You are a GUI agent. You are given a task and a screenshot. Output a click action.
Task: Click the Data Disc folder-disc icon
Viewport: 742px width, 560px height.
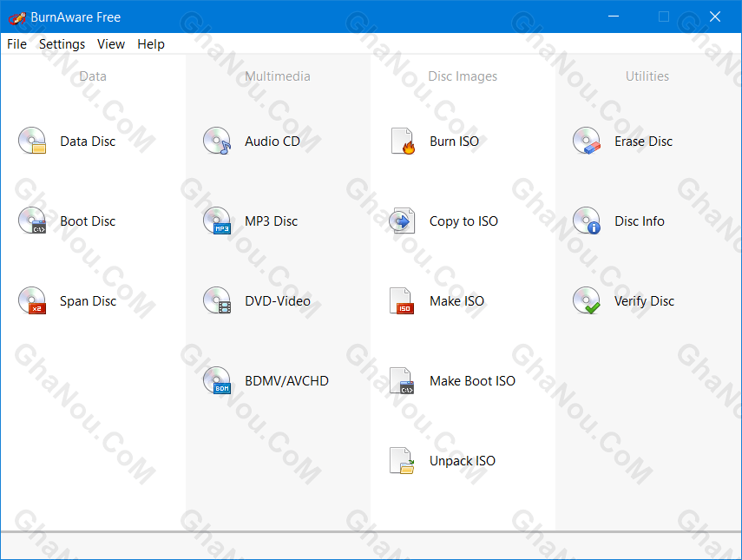pos(32,141)
